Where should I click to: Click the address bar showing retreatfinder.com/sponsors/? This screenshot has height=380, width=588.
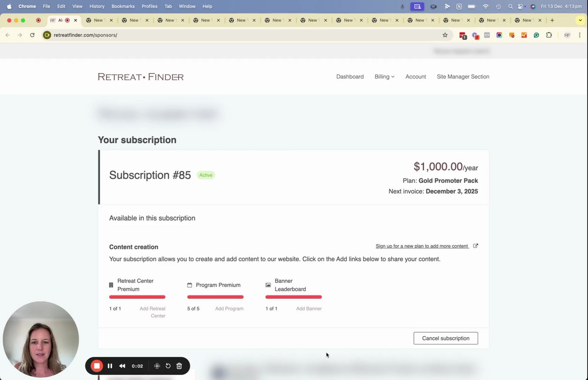pos(246,35)
